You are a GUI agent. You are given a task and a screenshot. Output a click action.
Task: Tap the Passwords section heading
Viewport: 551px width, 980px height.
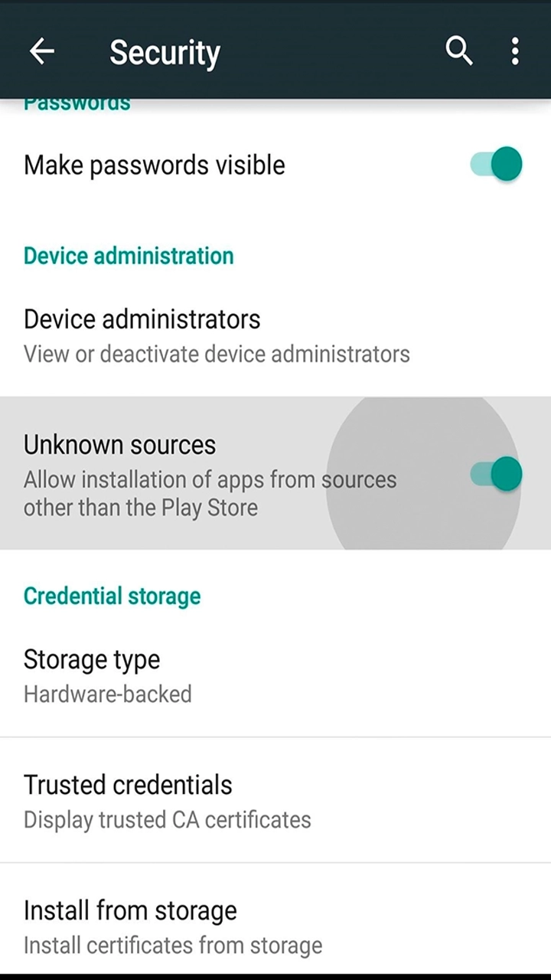(x=77, y=102)
